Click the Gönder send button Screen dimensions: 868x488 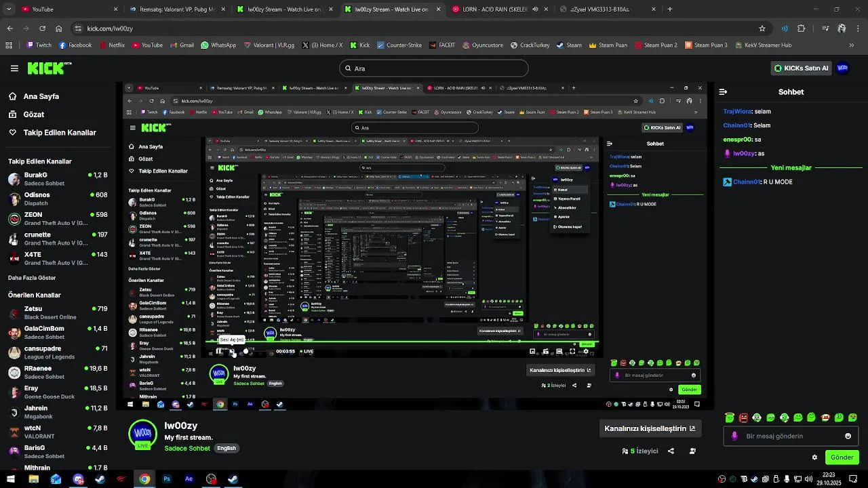(842, 457)
